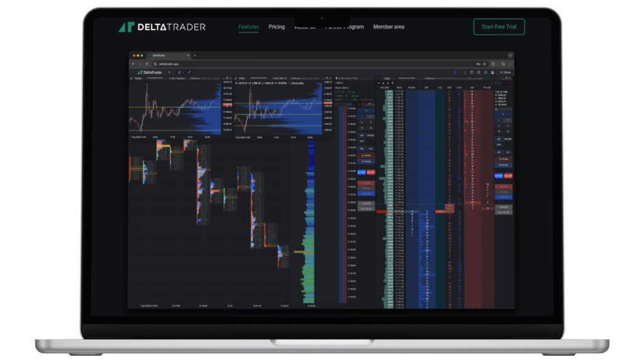Reload the deltatrader.app page
The height and width of the screenshot is (362, 644).
[x=147, y=64]
